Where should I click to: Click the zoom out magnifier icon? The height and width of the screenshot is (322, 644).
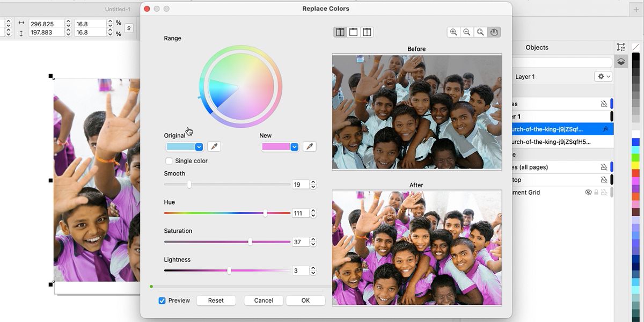coord(467,32)
